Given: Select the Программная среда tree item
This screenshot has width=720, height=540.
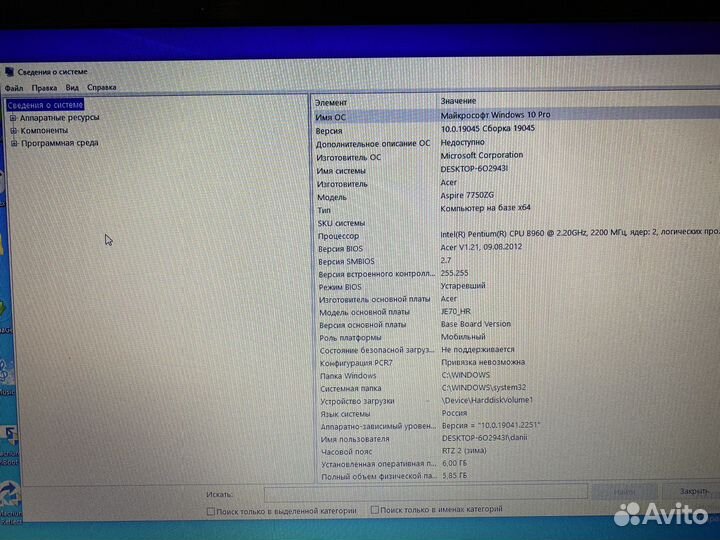Looking at the screenshot, I should click(60, 143).
